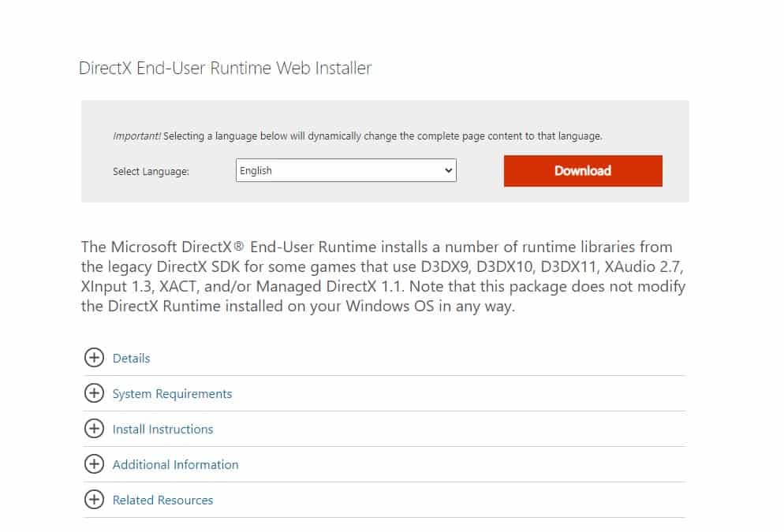The width and height of the screenshot is (784, 532).
Task: Click the italic Important! notice text
Action: click(x=136, y=136)
